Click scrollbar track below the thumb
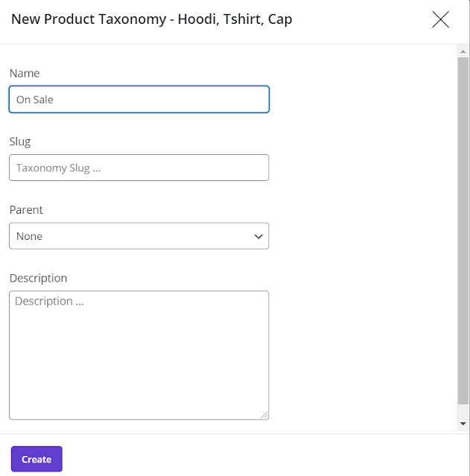Image resolution: width=470 pixels, height=476 pixels. [x=463, y=411]
